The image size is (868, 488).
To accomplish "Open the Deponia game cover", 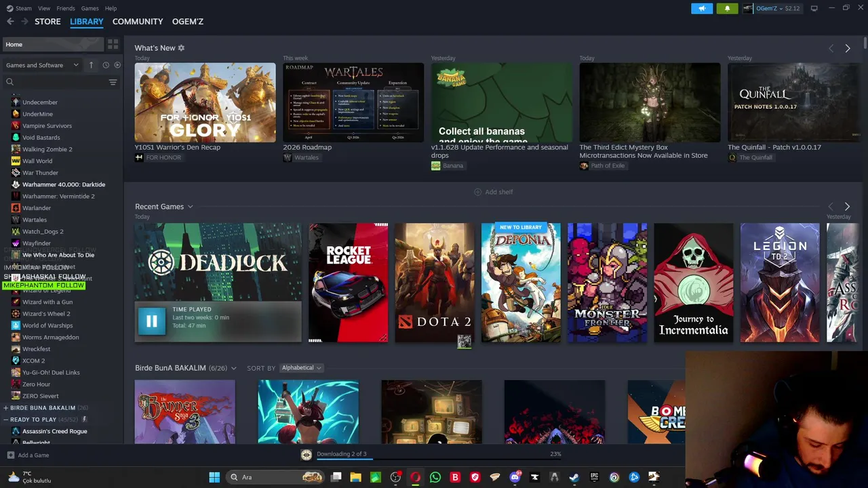I will click(521, 283).
